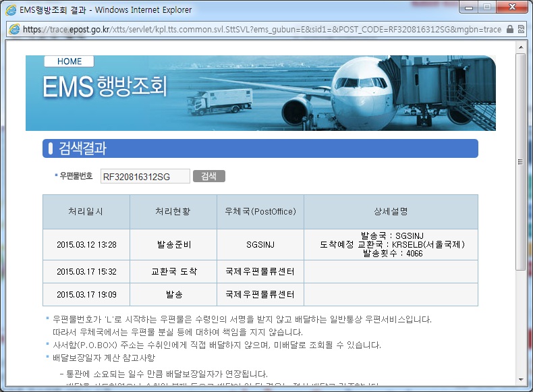Click the EMS 행방조회 airplane banner image
Screen dimensions: 533x392
click(x=260, y=93)
